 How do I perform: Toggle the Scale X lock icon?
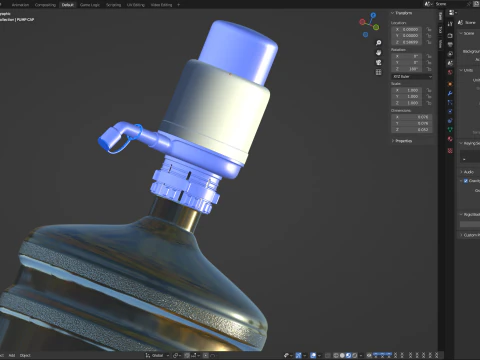(429, 90)
